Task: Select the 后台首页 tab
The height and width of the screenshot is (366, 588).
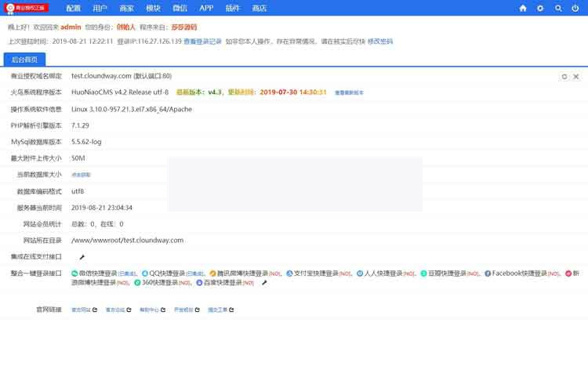Action: point(26,59)
